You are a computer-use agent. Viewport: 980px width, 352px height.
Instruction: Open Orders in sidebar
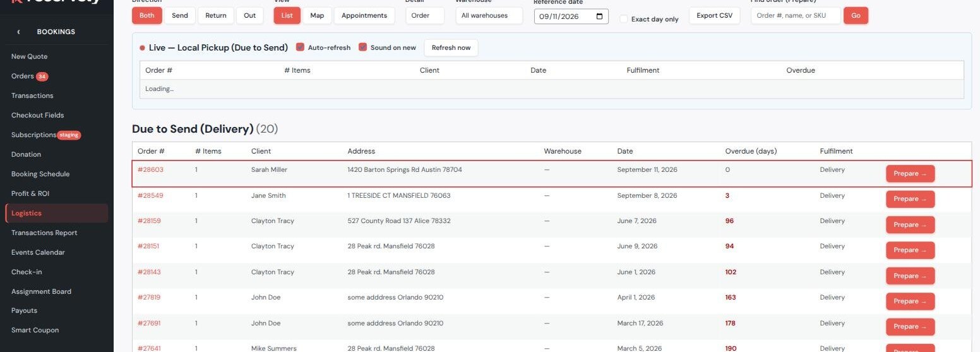coord(23,76)
